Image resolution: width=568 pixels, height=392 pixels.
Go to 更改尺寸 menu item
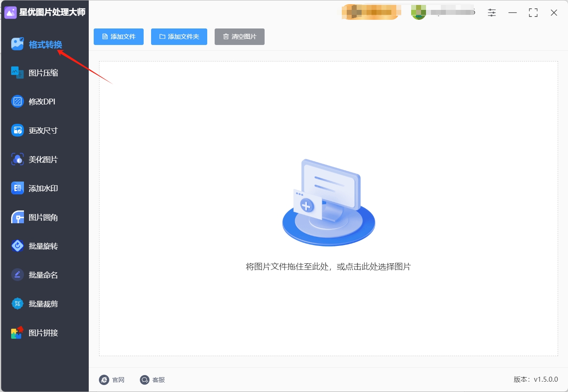(x=43, y=131)
